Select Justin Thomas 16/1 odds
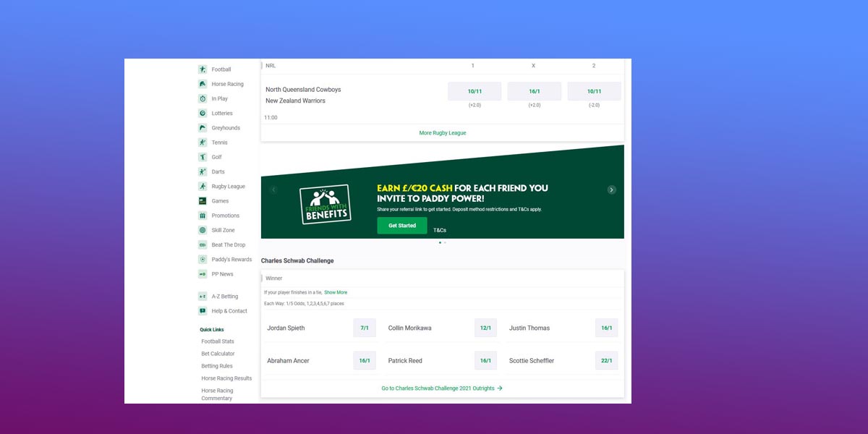Image resolution: width=868 pixels, height=434 pixels. pyautogui.click(x=606, y=328)
